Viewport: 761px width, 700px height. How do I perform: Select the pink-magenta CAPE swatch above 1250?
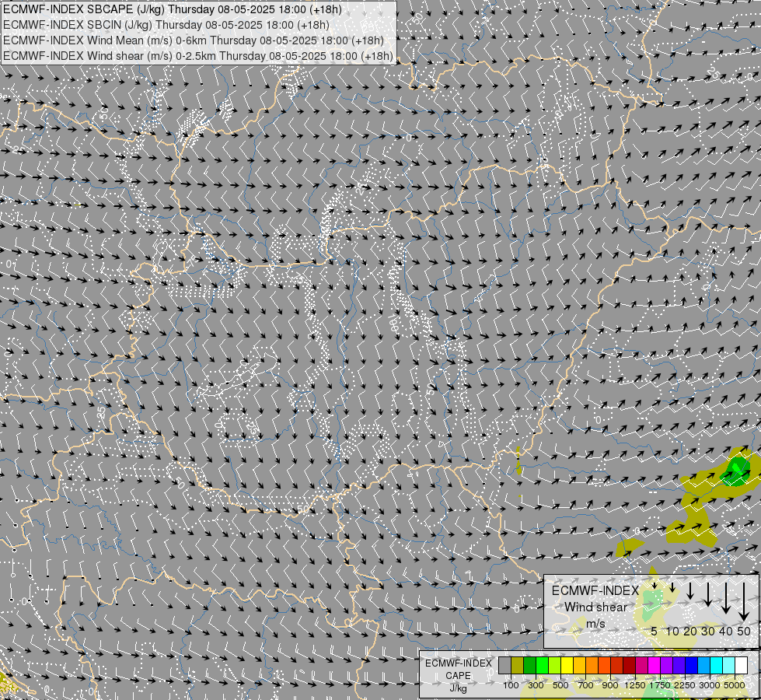tap(641, 666)
